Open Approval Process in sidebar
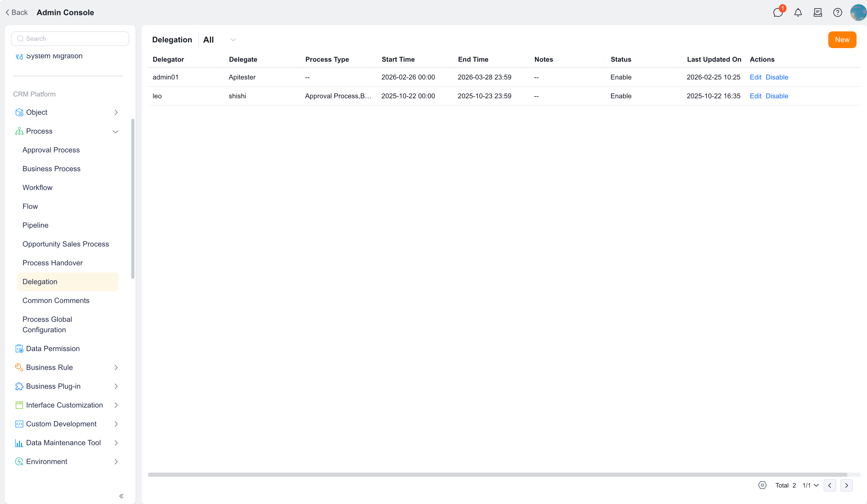Viewport: 867px width, 504px height. tap(51, 150)
